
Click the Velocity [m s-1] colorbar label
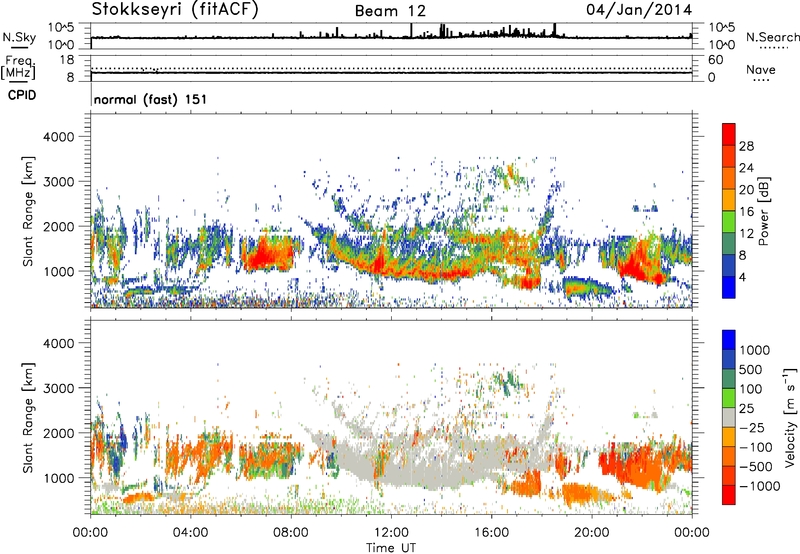790,417
